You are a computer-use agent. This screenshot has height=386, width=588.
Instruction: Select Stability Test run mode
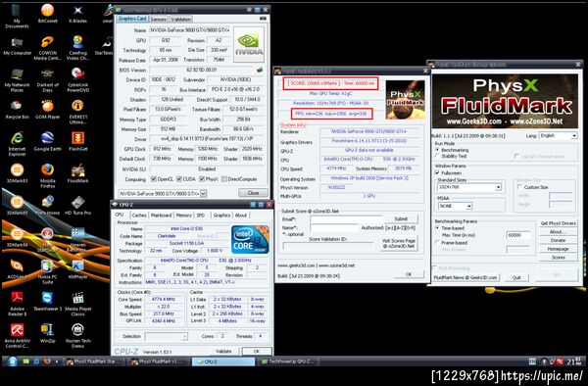[437, 156]
